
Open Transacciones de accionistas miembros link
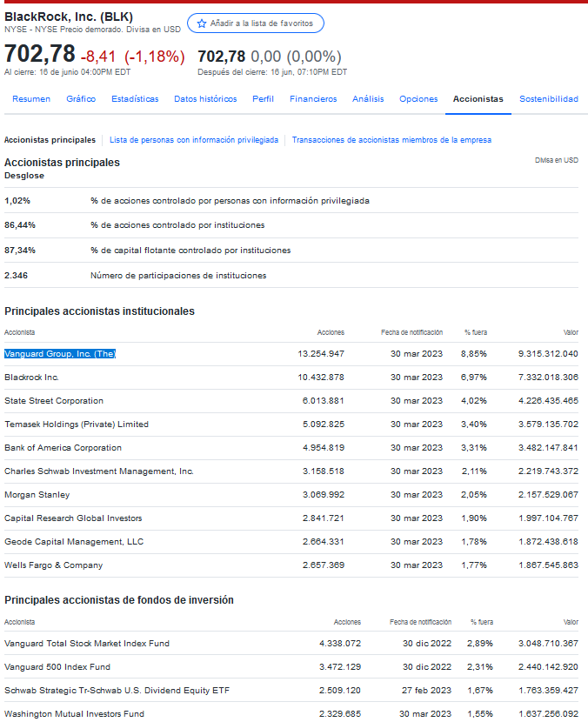tap(391, 140)
